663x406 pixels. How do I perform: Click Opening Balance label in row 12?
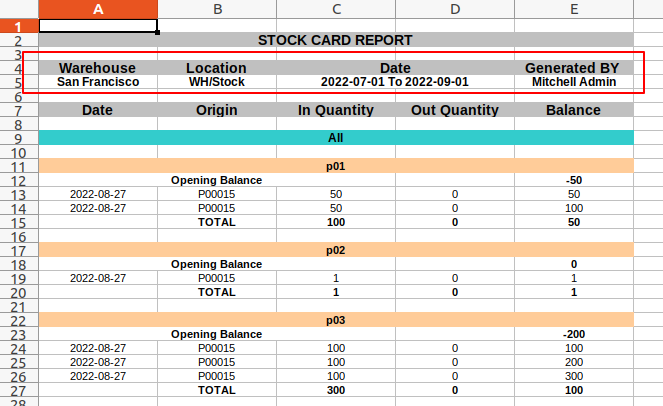coord(216,180)
